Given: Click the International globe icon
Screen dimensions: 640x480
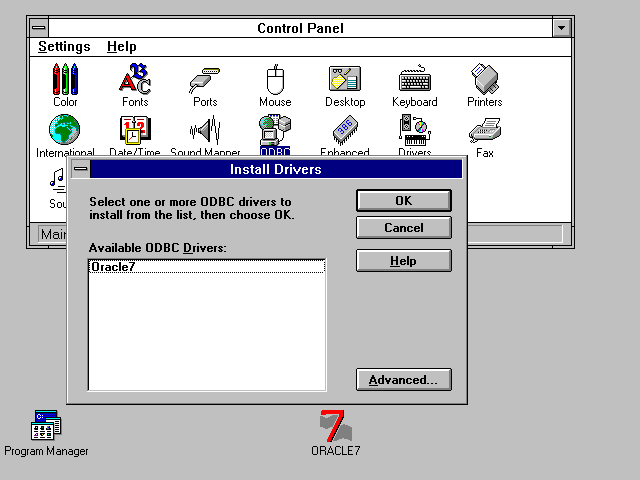Looking at the screenshot, I should (x=65, y=132).
